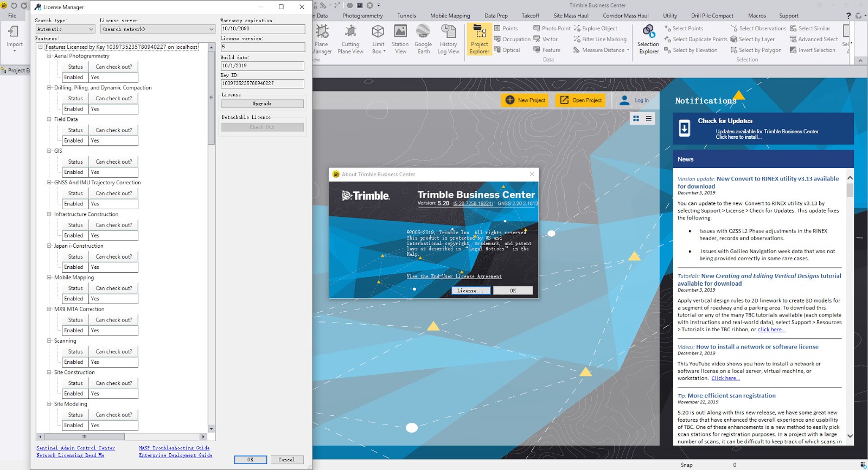Click the Warranty expiration field
This screenshot has height=470, width=868.
pyautogui.click(x=263, y=29)
